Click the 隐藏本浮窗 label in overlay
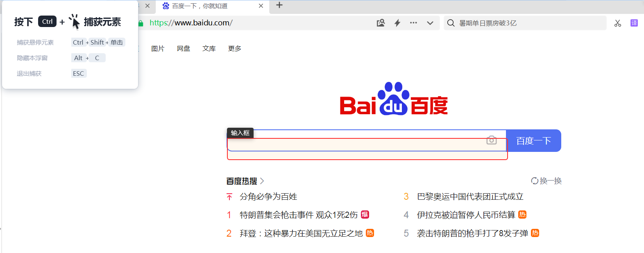 pos(32,58)
